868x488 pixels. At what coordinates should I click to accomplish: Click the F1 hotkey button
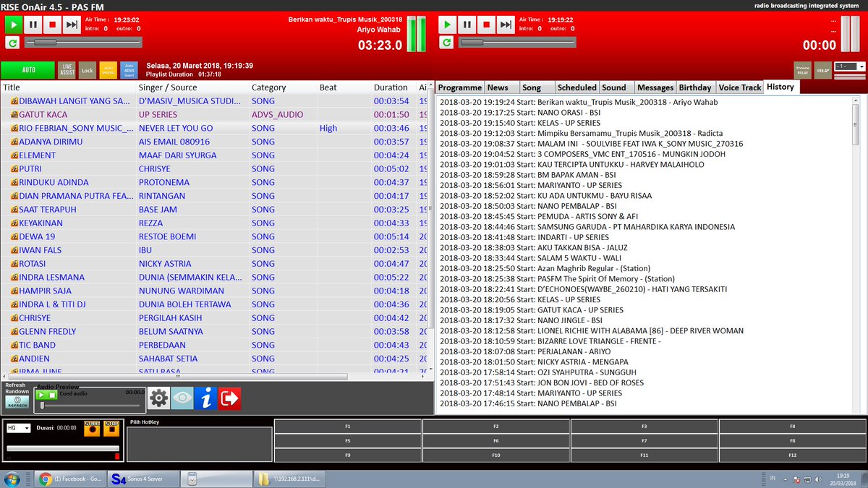348,427
